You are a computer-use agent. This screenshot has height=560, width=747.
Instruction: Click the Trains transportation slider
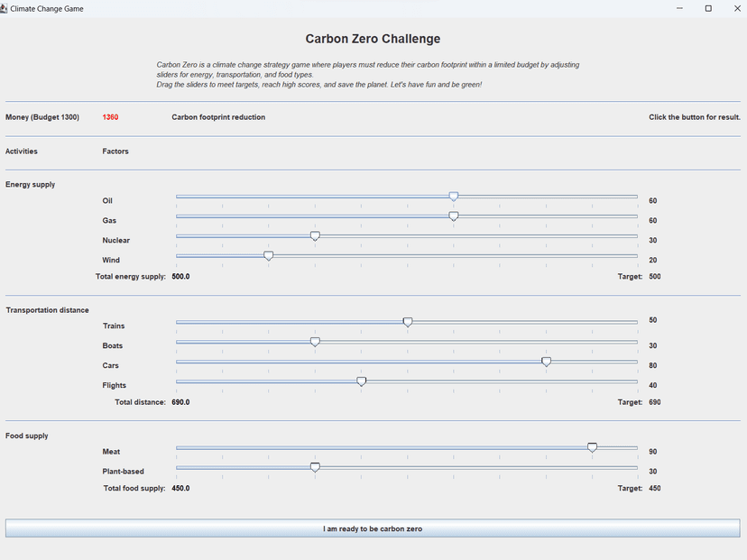[408, 321]
